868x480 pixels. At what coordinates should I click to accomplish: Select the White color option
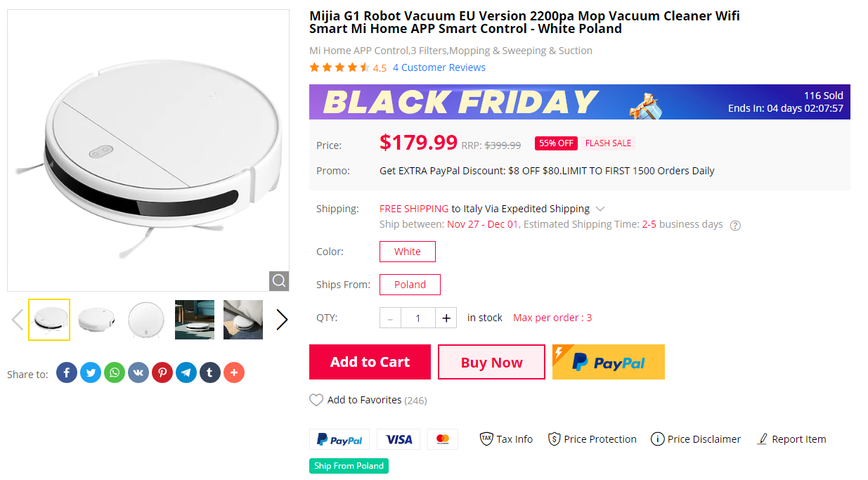click(x=407, y=252)
